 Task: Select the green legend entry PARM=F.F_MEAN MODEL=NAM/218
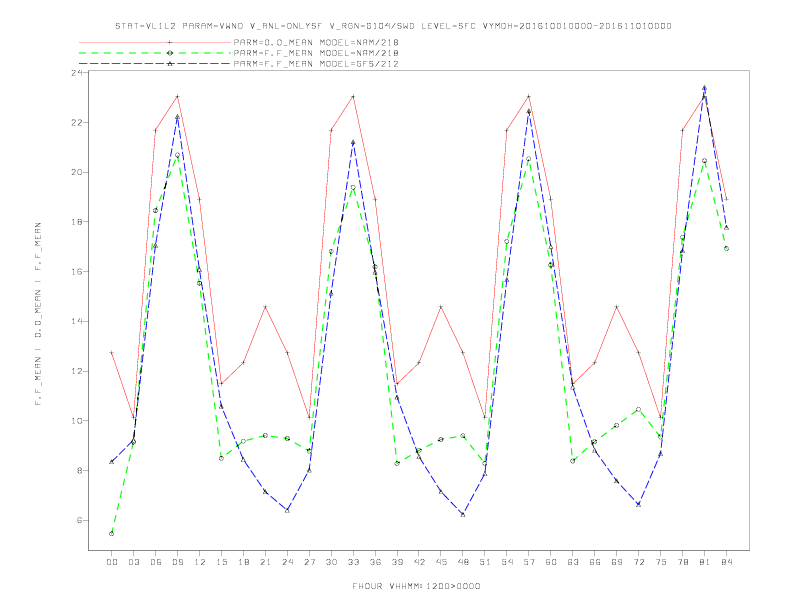point(316,53)
